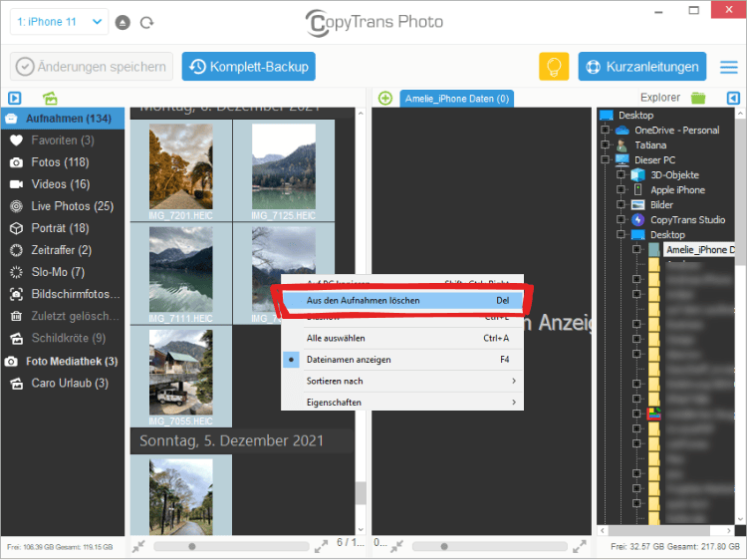Collapse the right Explorer panel arrow icon
Viewport: 747px width, 560px height.
(x=733, y=99)
